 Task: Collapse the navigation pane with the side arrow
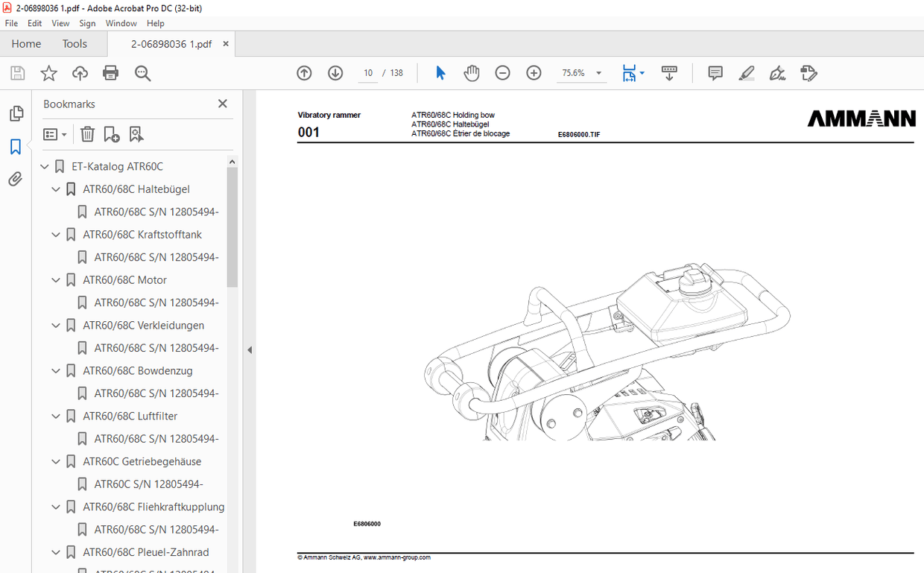(250, 349)
